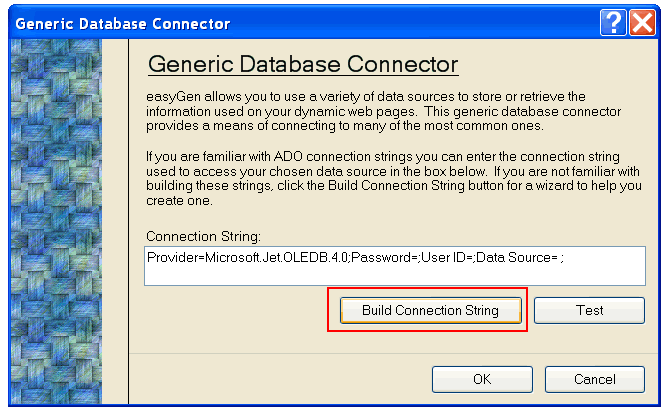669x412 pixels.
Task: Click the ADO connection strings paragraph
Action: point(393,178)
